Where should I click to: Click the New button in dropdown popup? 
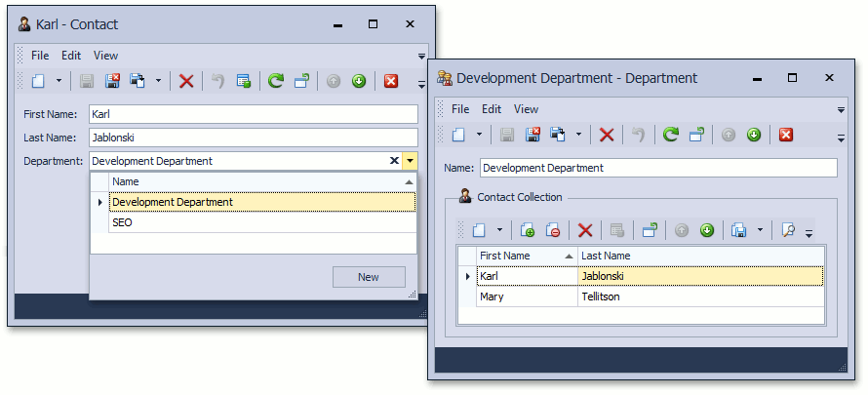[x=368, y=277]
